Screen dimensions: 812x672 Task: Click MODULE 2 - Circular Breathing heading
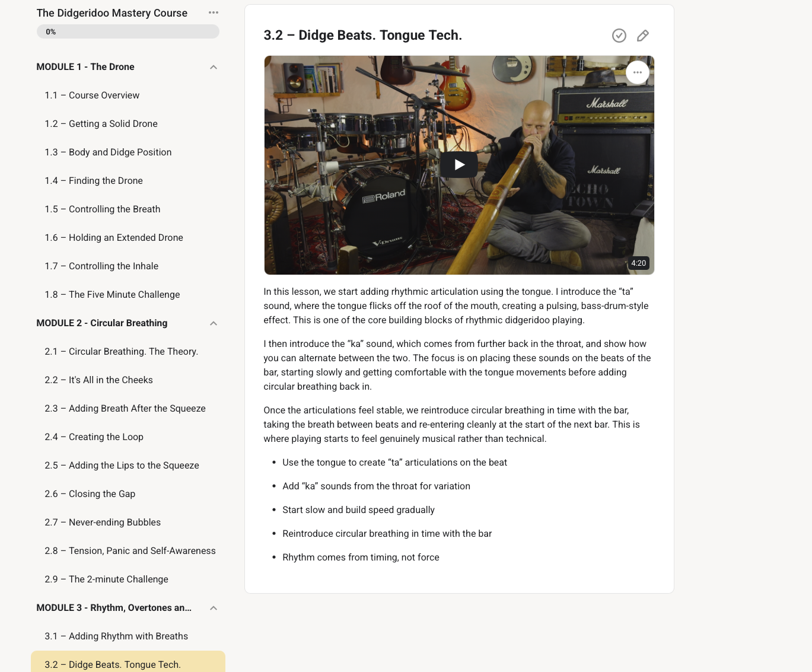(102, 323)
